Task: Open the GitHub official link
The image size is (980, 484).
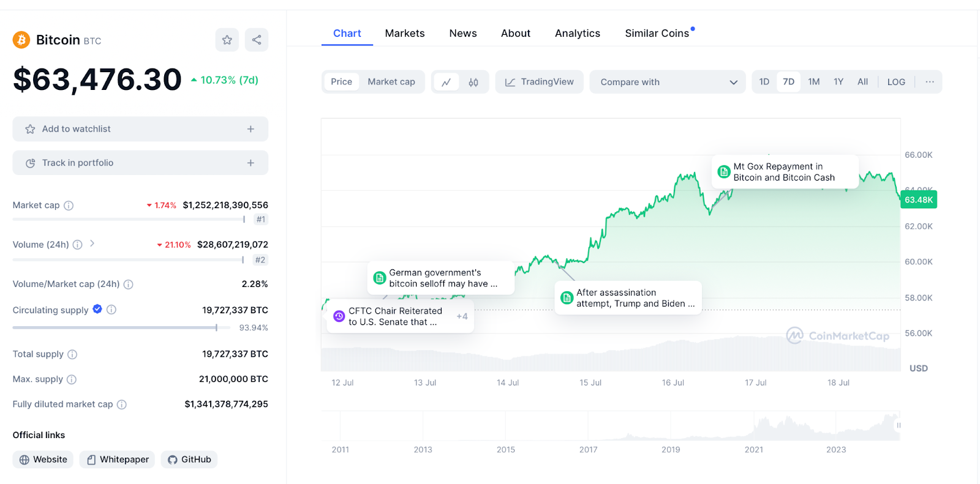Action: [x=189, y=460]
